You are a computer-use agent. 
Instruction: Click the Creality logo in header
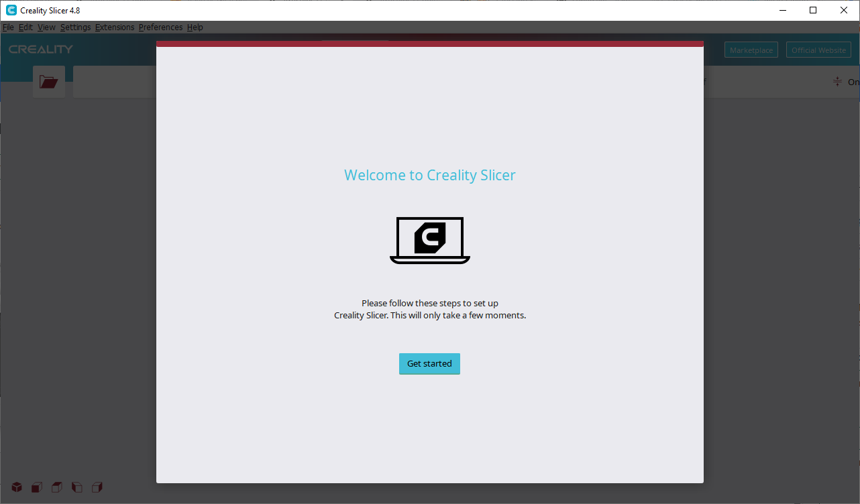click(41, 50)
